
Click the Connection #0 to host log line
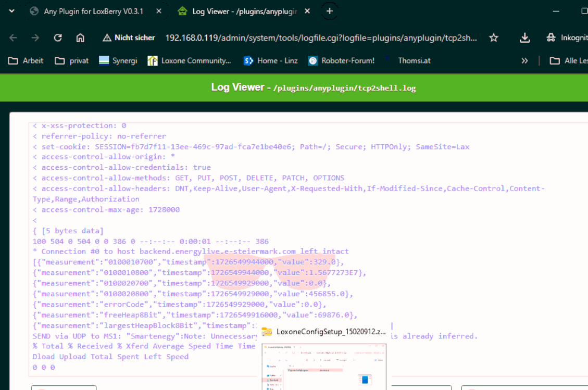[191, 251]
